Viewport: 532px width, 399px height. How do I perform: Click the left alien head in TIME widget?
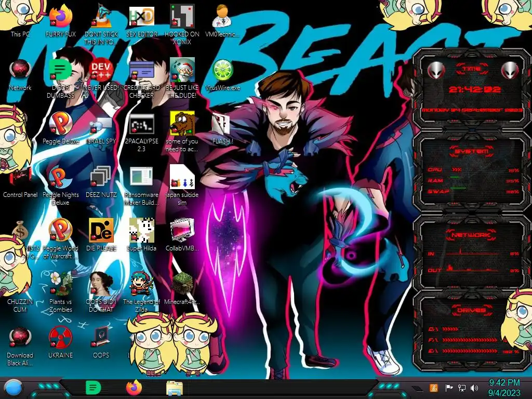436,70
